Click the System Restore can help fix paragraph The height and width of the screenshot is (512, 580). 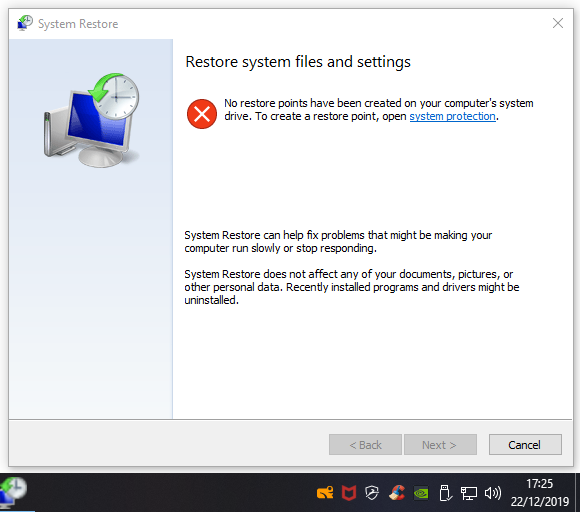point(338,242)
